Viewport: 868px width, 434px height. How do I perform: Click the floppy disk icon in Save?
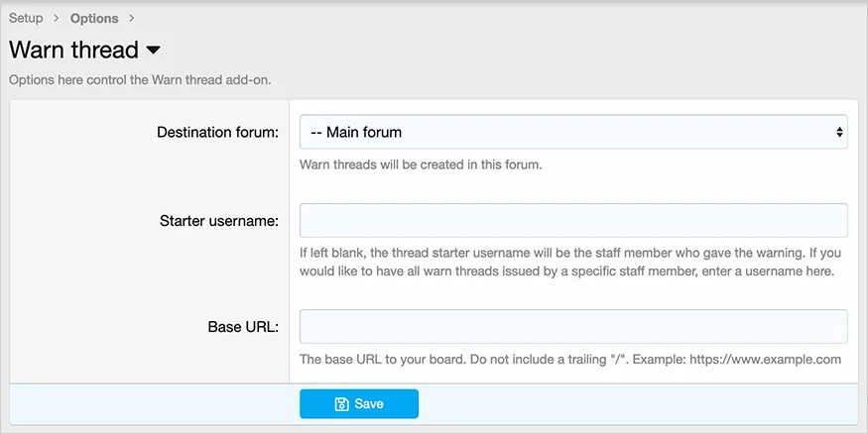coord(341,404)
